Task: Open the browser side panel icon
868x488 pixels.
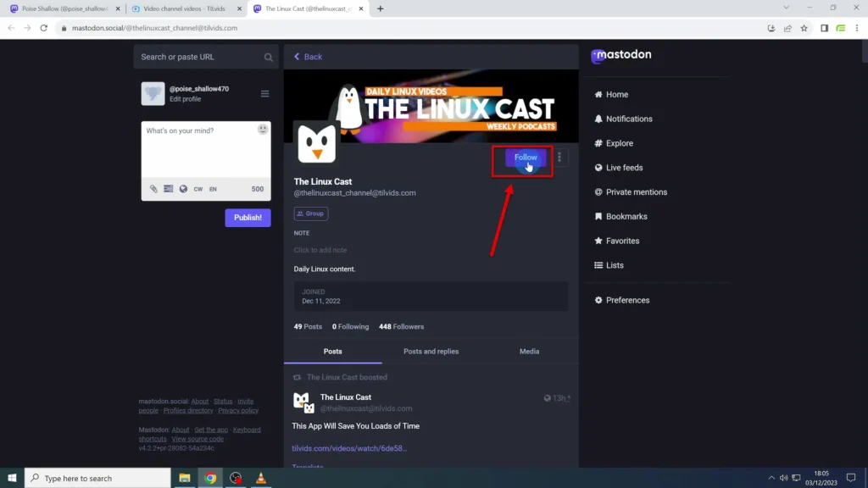Action: [824, 28]
